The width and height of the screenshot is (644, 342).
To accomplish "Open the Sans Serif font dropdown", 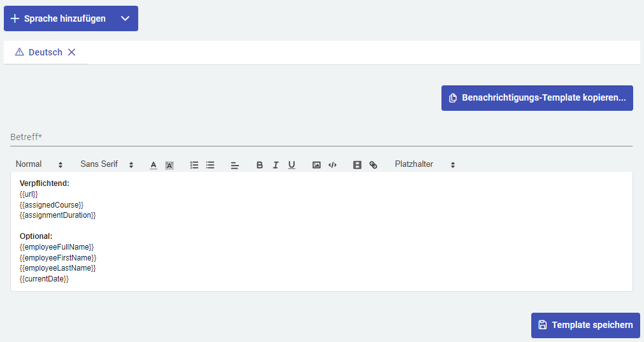I will 106,164.
